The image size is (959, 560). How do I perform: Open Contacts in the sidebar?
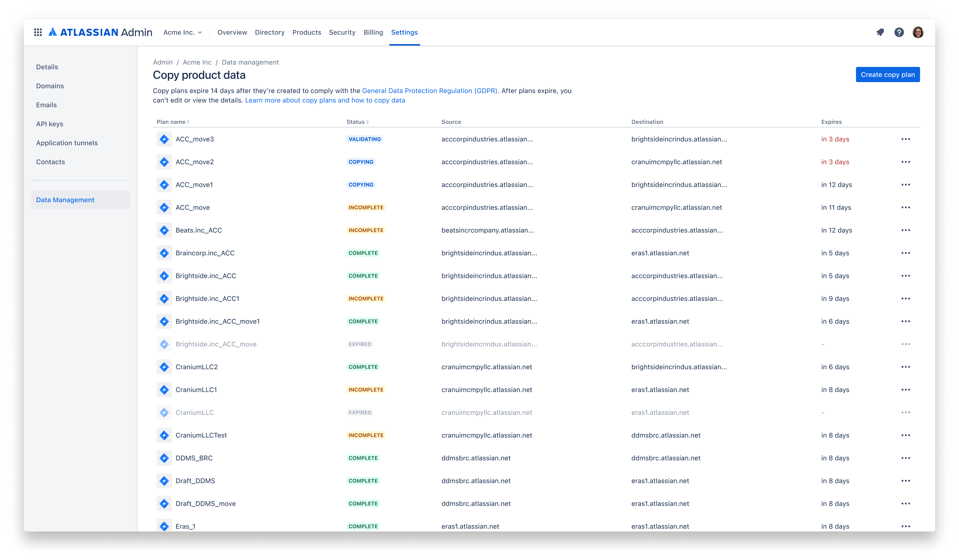coord(51,162)
